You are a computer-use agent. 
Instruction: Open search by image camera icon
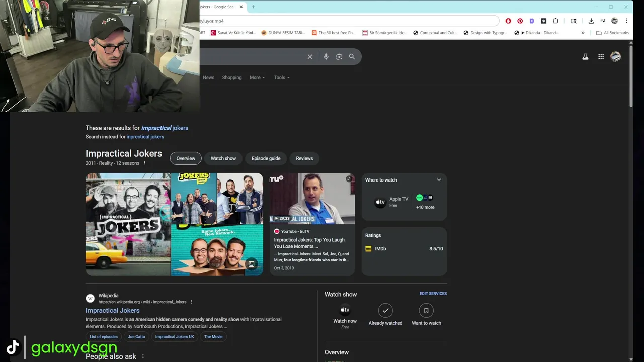pos(339,57)
